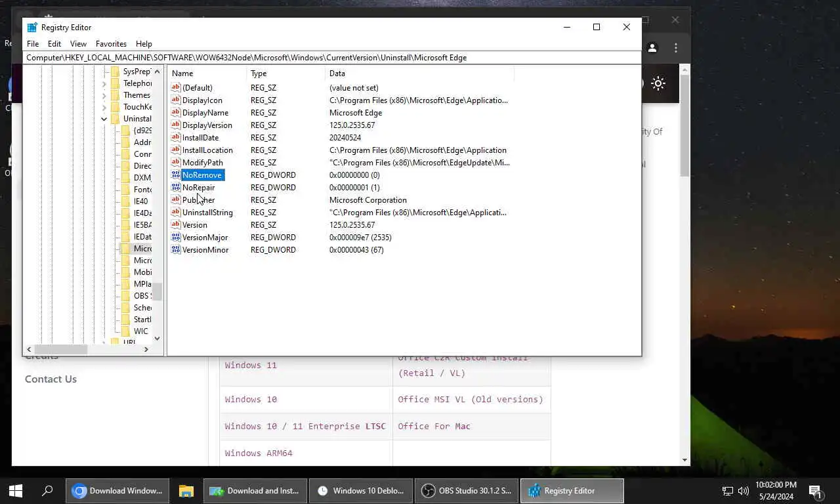Select the OBS tree key
Image resolution: width=840 pixels, height=504 pixels.
pos(142,296)
